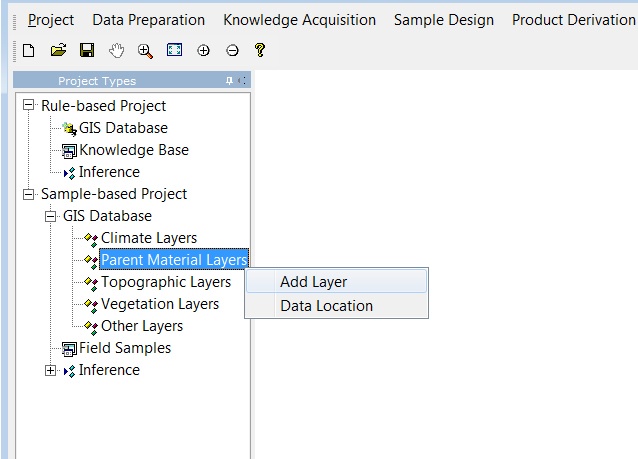Pin the Project Types panel
638x459 pixels.
[x=229, y=81]
